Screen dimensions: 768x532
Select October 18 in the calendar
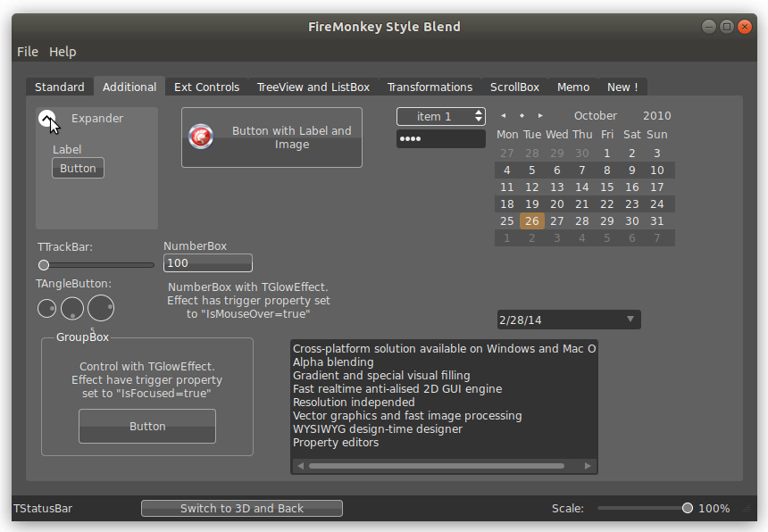click(x=507, y=204)
